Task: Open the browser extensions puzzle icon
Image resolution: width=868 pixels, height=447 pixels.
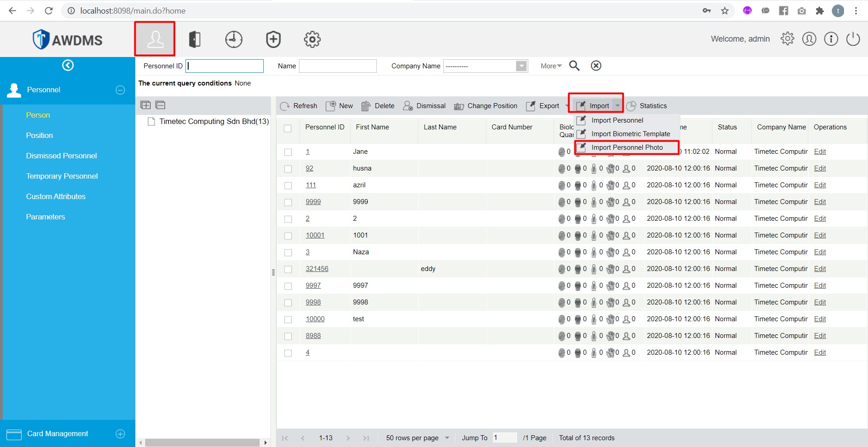Action: tap(820, 11)
